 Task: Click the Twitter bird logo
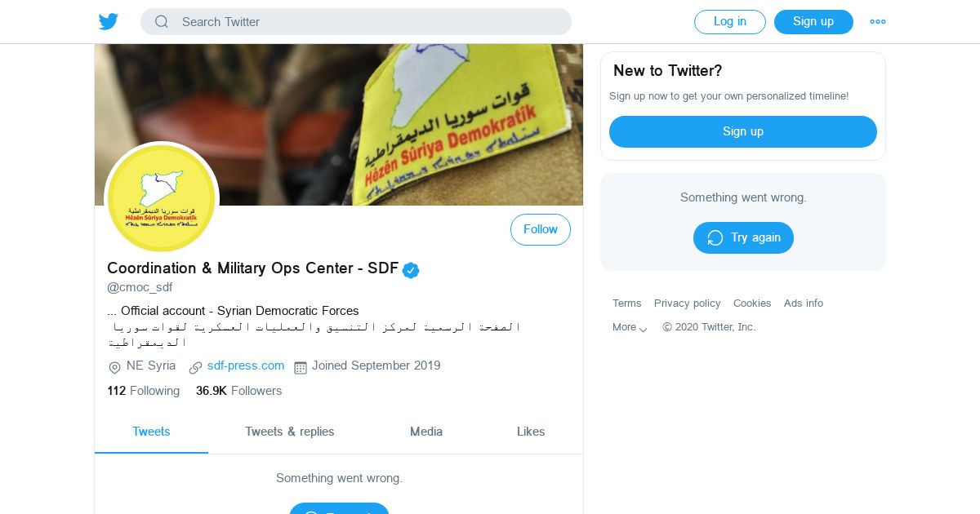pos(109,22)
